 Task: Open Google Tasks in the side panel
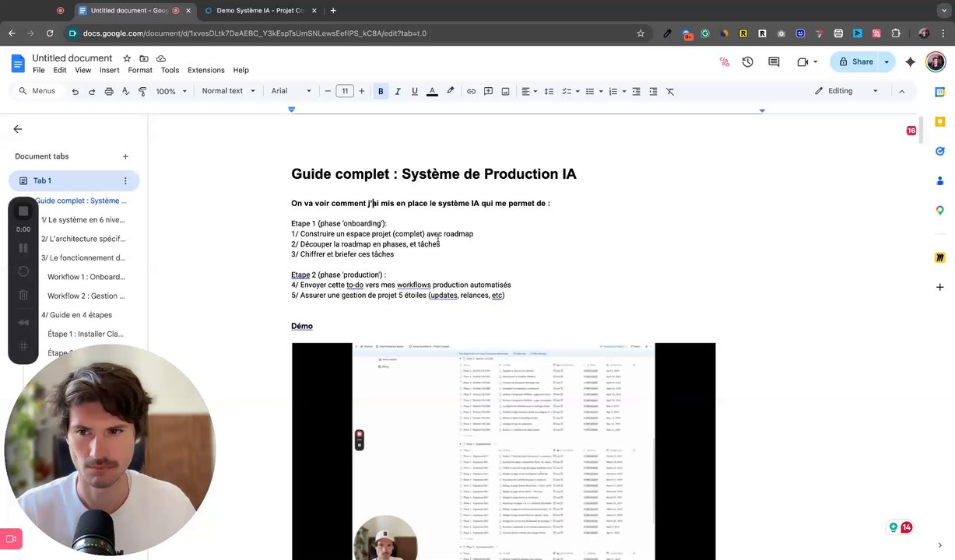pyautogui.click(x=940, y=151)
